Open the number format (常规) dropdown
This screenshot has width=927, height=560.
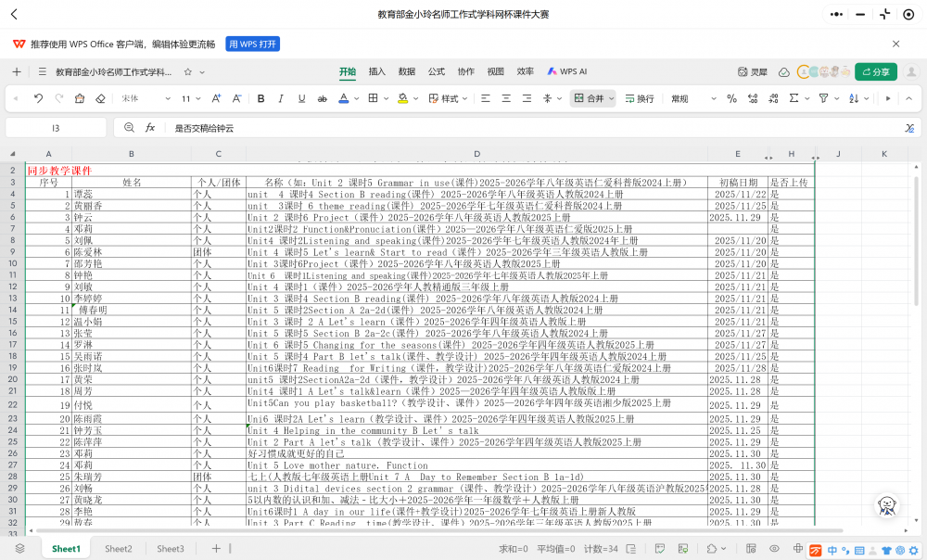(x=686, y=98)
